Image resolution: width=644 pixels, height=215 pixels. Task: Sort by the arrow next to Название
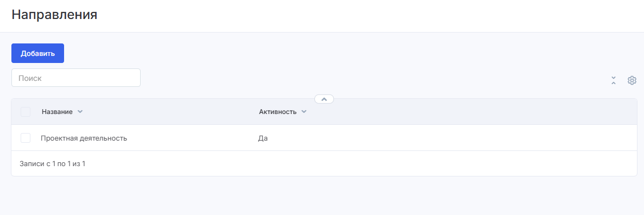[80, 112]
